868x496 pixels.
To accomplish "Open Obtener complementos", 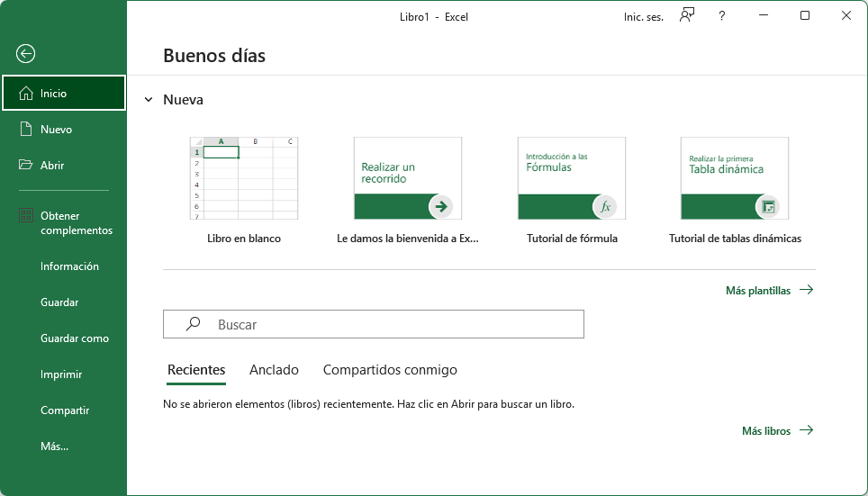I will [x=64, y=223].
